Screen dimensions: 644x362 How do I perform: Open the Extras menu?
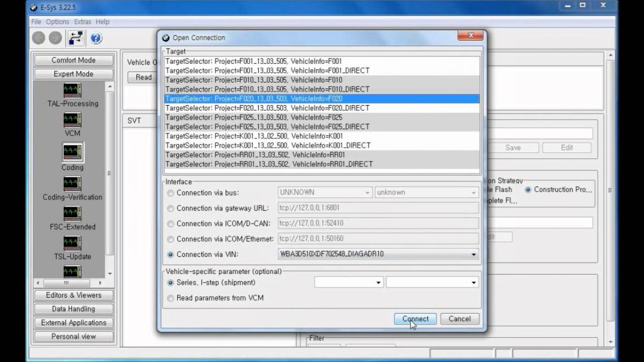tap(83, 22)
